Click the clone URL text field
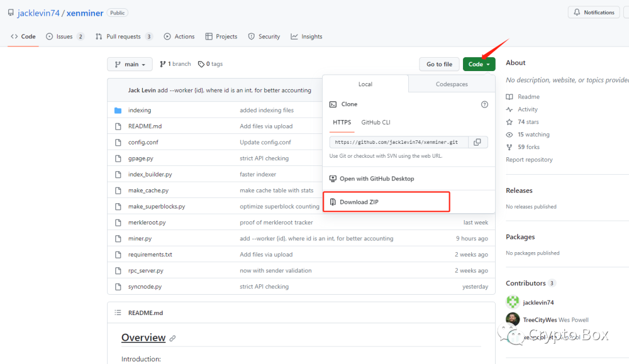Image resolution: width=629 pixels, height=364 pixels. pos(399,142)
